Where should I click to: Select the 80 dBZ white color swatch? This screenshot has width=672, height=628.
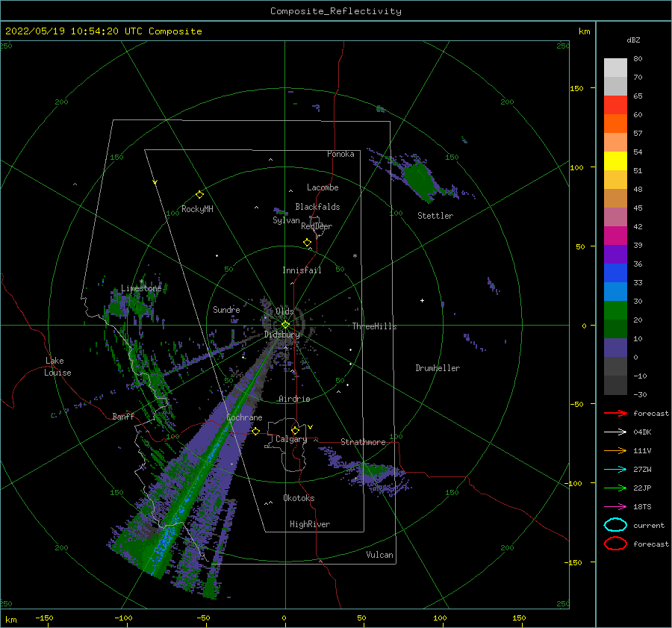615,67
